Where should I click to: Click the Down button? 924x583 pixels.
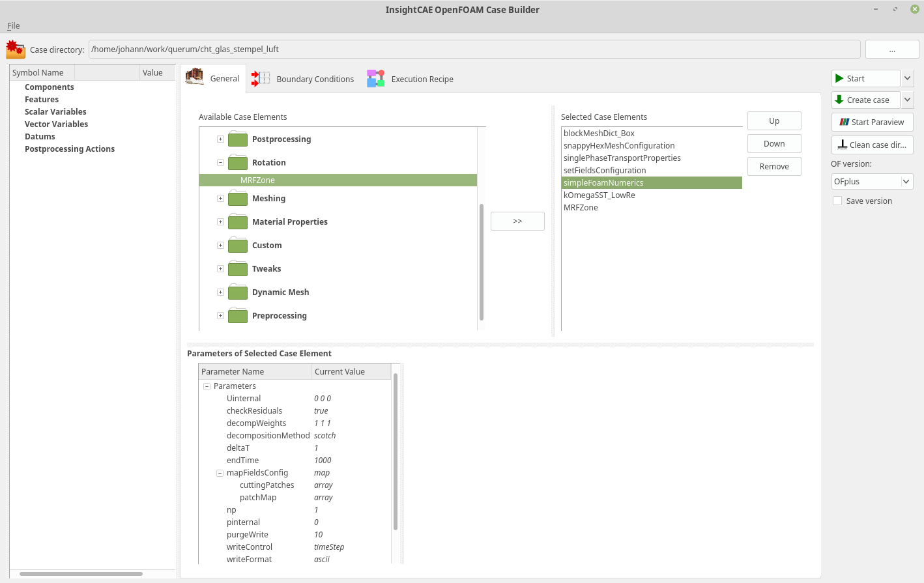click(774, 143)
